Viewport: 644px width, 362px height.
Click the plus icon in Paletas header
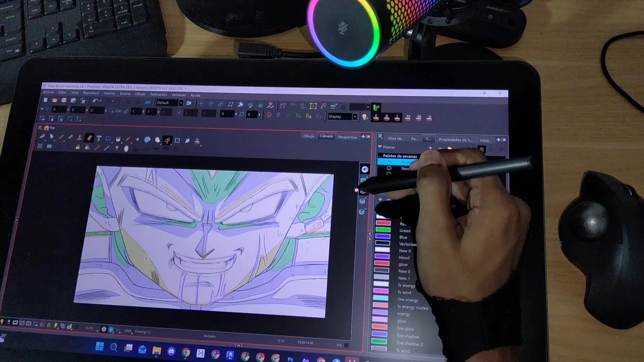tap(430, 148)
